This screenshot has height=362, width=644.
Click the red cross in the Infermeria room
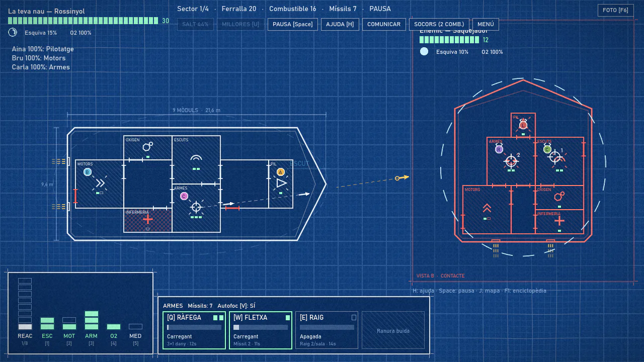pyautogui.click(x=147, y=220)
